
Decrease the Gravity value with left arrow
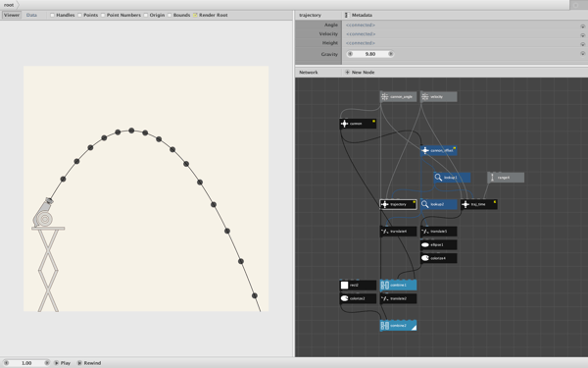(350, 54)
